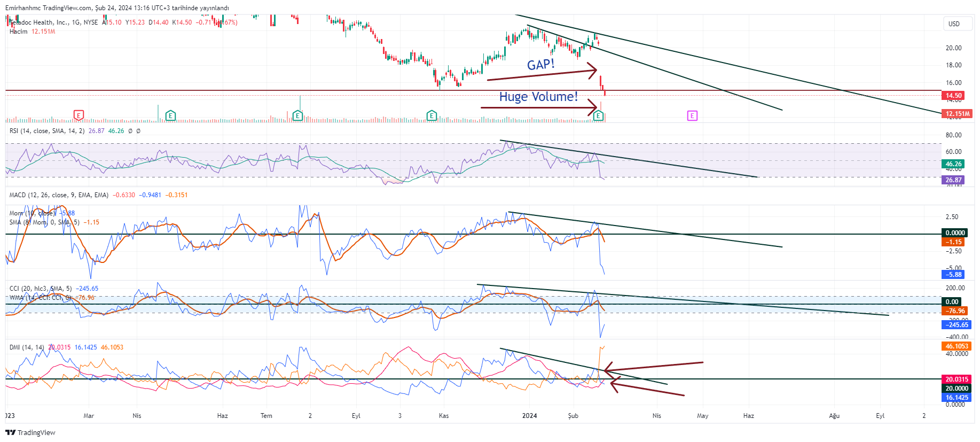Click the blue -245.65 CCI value label
Image resolution: width=980 pixels, height=442 pixels.
pyautogui.click(x=957, y=325)
